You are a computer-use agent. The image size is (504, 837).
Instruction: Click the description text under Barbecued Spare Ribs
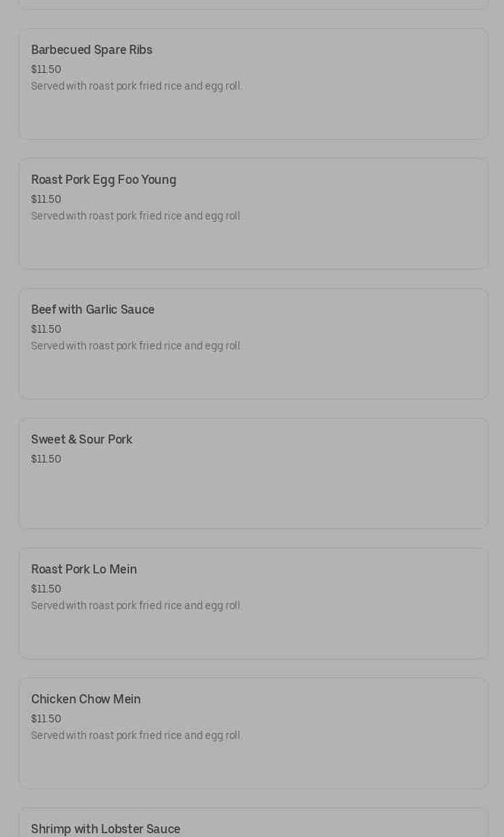pos(137,87)
